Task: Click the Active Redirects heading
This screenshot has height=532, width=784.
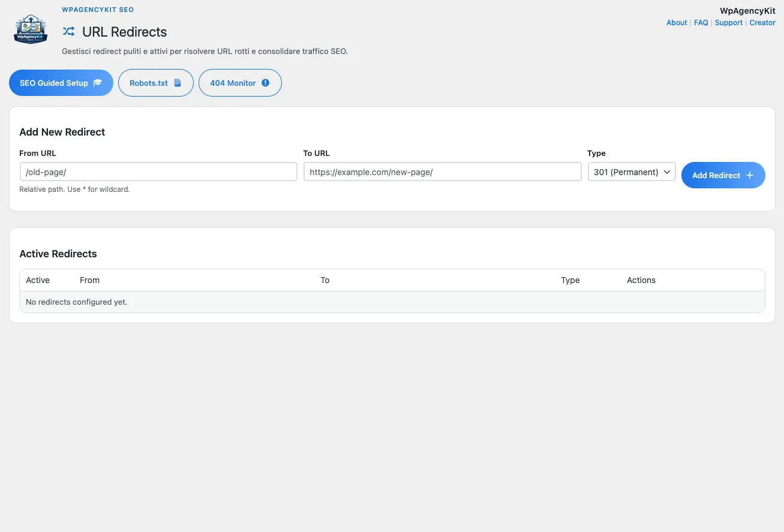Action: (58, 254)
